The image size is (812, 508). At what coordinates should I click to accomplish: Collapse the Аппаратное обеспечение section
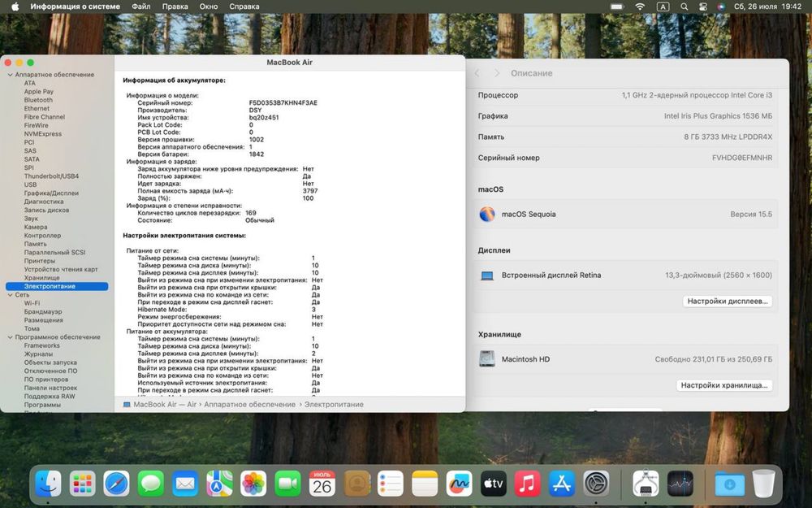pyautogui.click(x=10, y=75)
